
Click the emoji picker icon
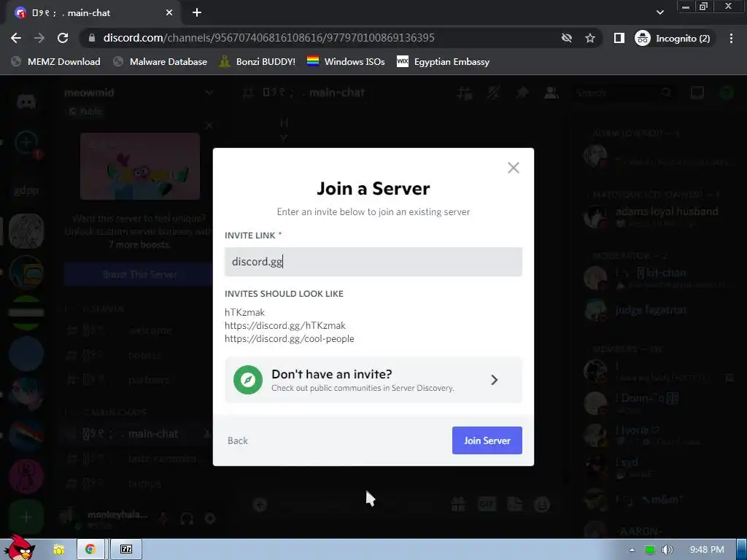(x=542, y=505)
